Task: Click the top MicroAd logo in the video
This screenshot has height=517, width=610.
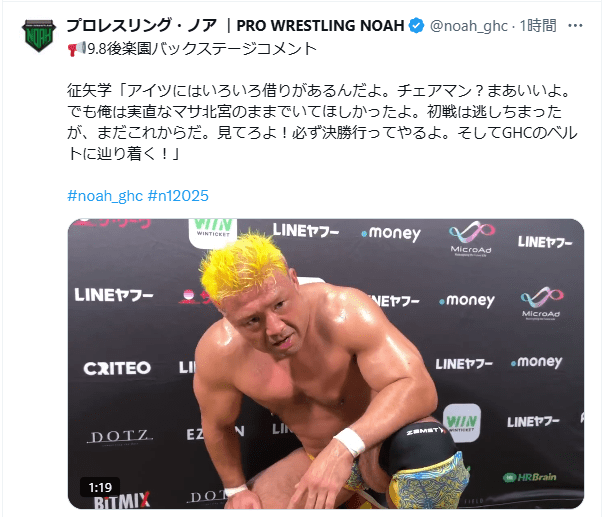Action: 471,238
